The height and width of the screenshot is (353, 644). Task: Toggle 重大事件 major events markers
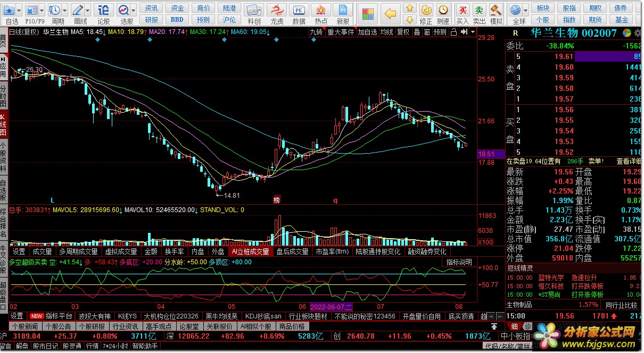[x=341, y=32]
